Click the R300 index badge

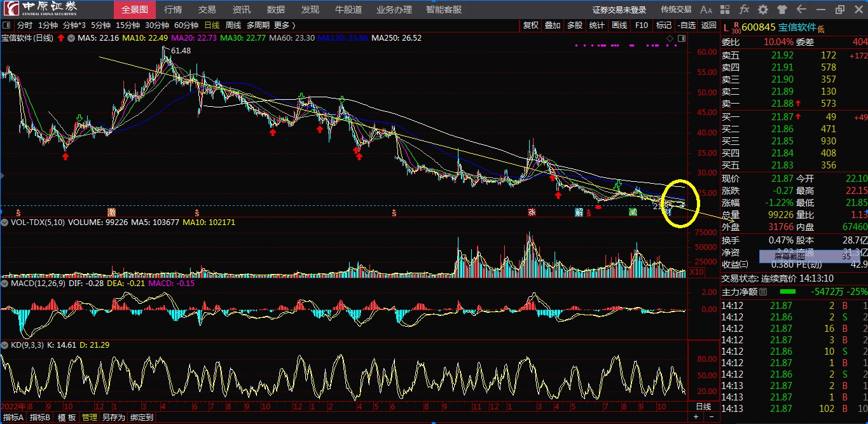736,27
